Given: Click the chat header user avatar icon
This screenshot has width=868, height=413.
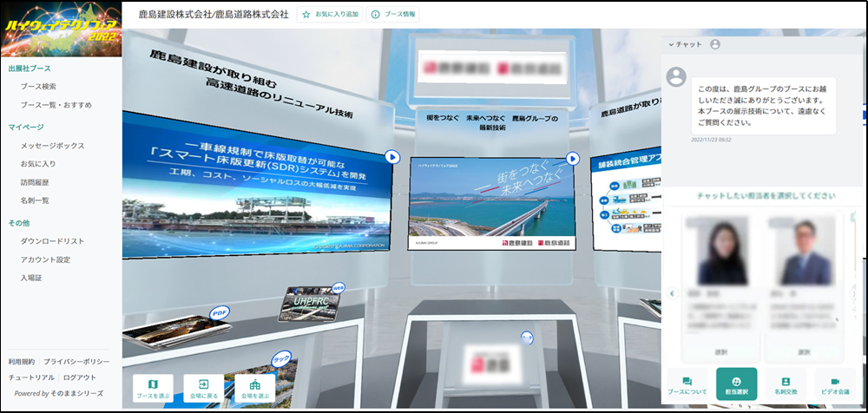Looking at the screenshot, I should [x=715, y=44].
